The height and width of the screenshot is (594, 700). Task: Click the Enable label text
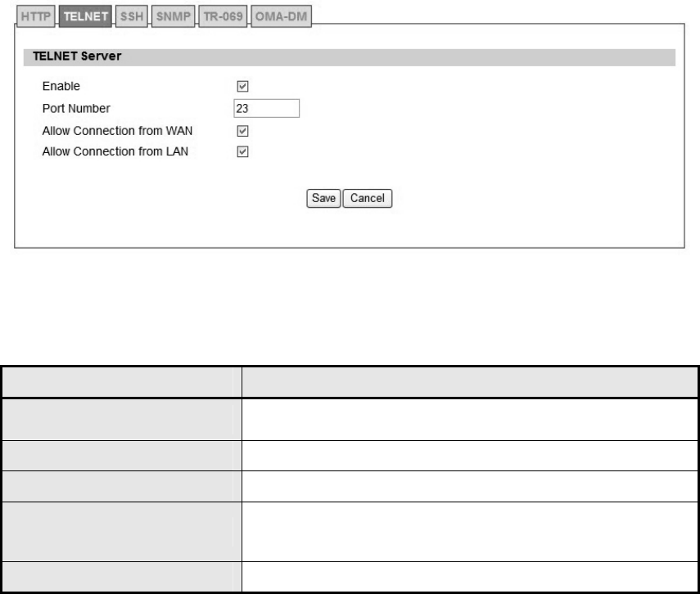pos(61,86)
